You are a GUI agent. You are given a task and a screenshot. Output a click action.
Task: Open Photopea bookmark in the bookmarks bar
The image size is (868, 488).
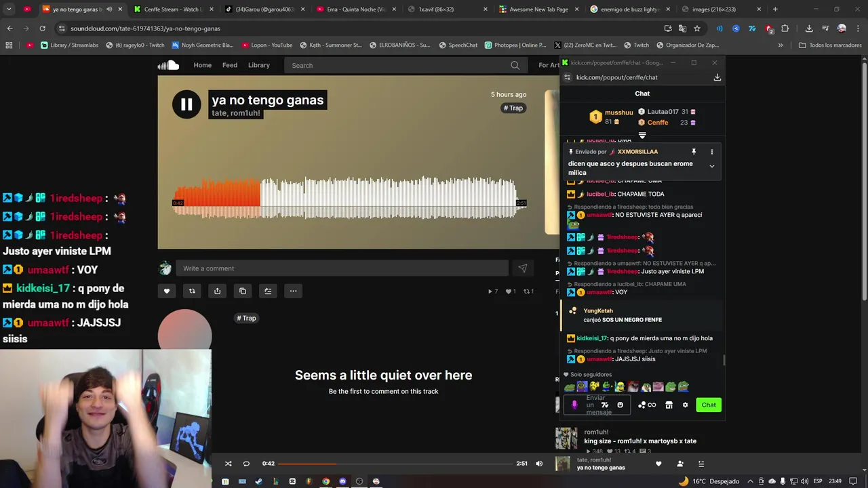pyautogui.click(x=515, y=45)
